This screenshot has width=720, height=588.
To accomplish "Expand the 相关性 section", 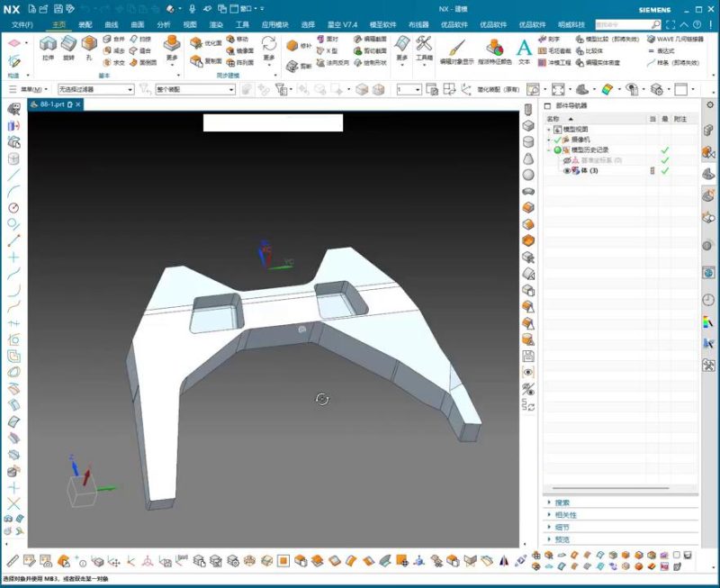I will tap(550, 515).
